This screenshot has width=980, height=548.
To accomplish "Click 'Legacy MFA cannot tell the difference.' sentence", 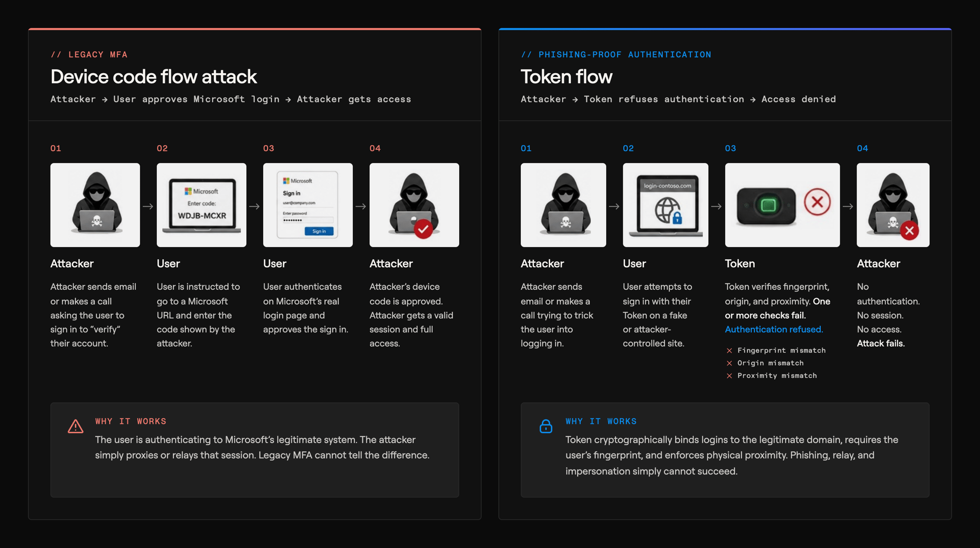I will 344,455.
